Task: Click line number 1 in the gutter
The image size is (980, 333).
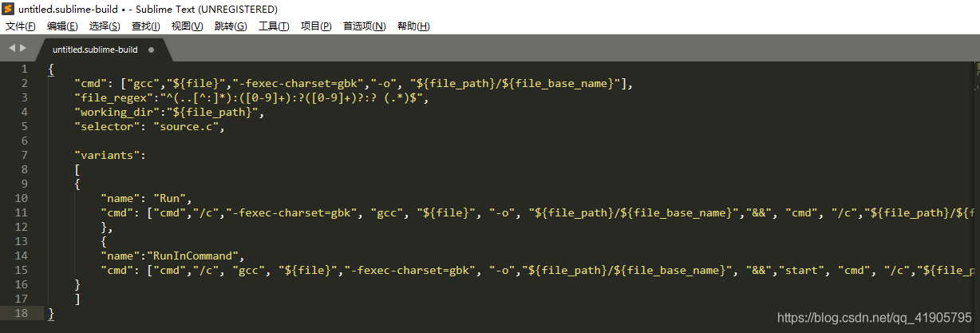Action: [25, 69]
